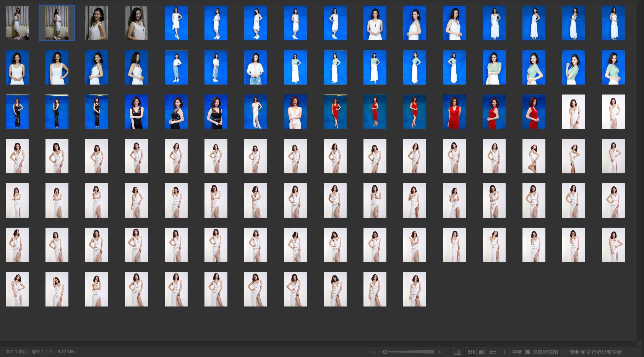
Task: Open the last thumbnail in the bottom row
Action: click(x=415, y=289)
